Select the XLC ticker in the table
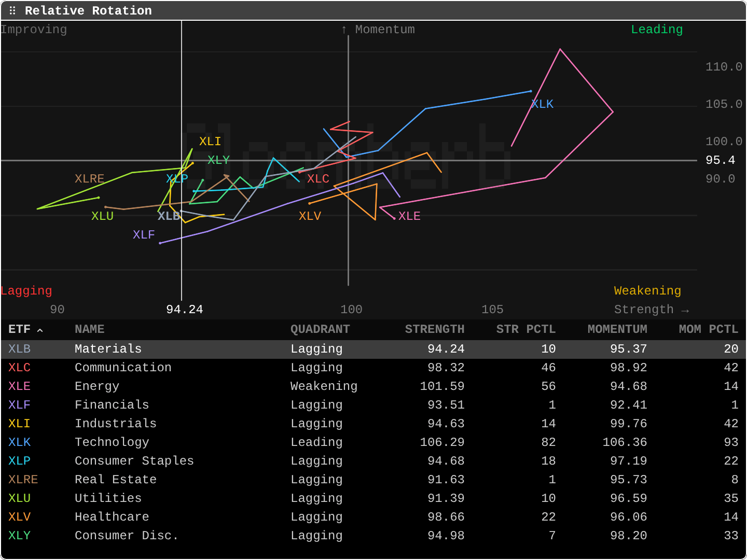 [20, 368]
